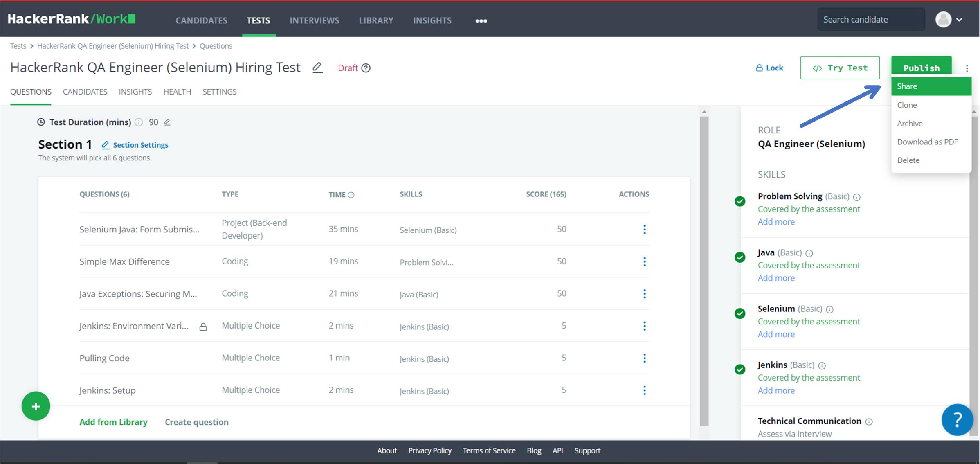
Task: Open the actions menu for Simple Max Difference
Action: point(644,261)
